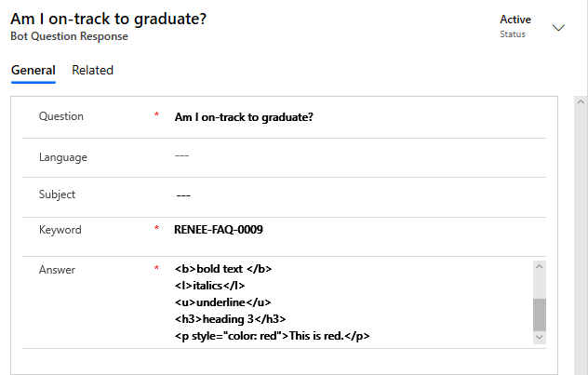The height and width of the screenshot is (375, 588).
Task: Select the General tab
Action: tap(33, 71)
